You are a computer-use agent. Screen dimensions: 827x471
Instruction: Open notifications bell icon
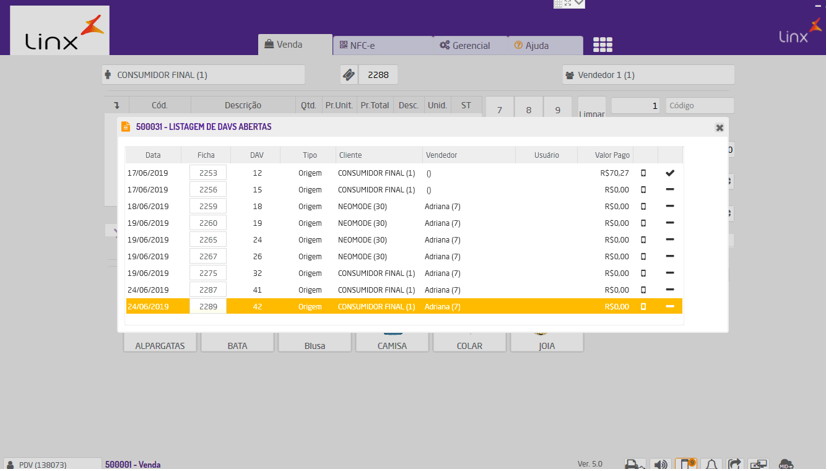click(711, 464)
